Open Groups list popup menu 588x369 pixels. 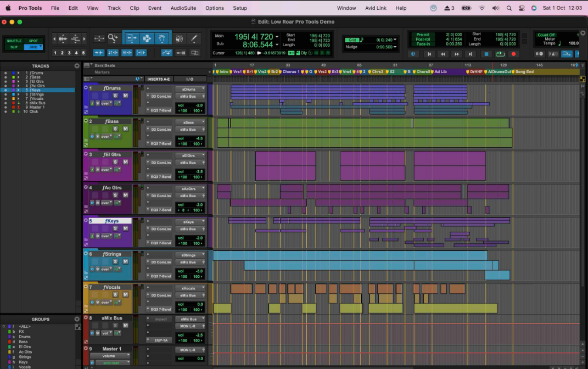[x=77, y=319]
